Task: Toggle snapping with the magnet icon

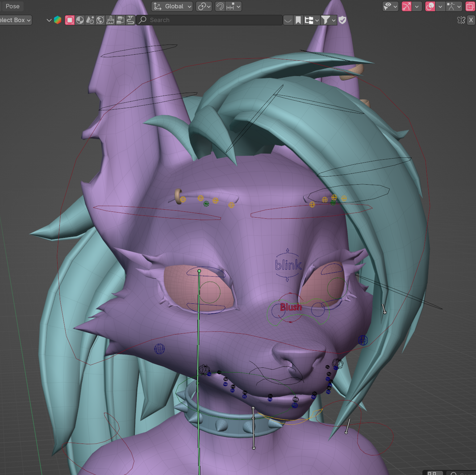Action: pos(220,6)
